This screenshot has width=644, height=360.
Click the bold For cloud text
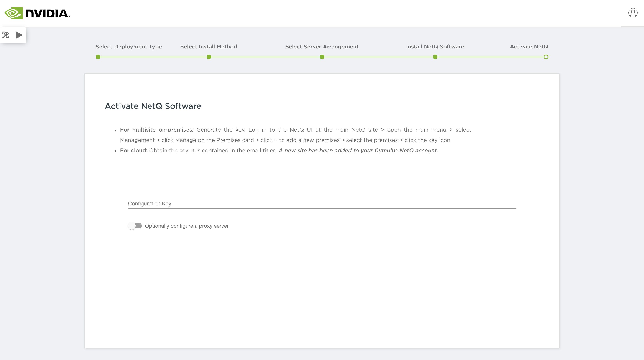coord(134,150)
